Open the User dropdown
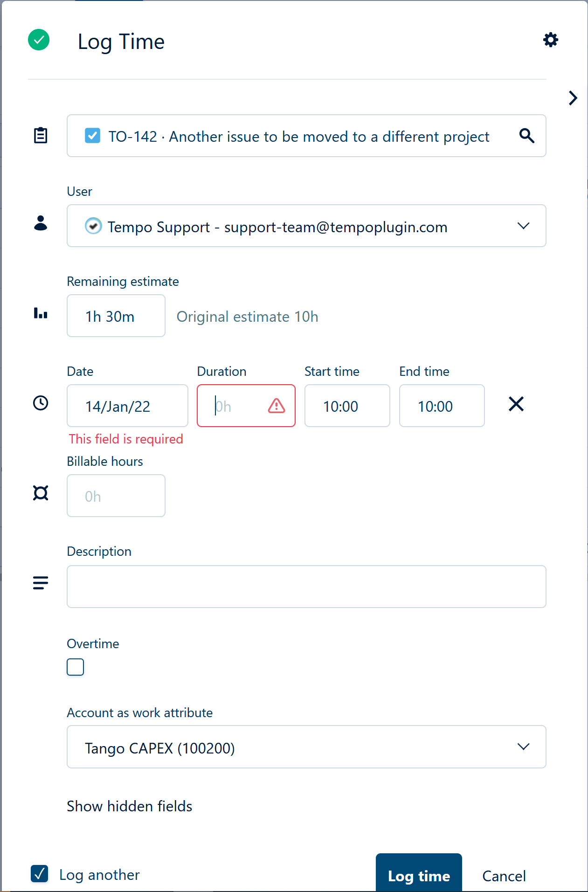 tap(306, 226)
